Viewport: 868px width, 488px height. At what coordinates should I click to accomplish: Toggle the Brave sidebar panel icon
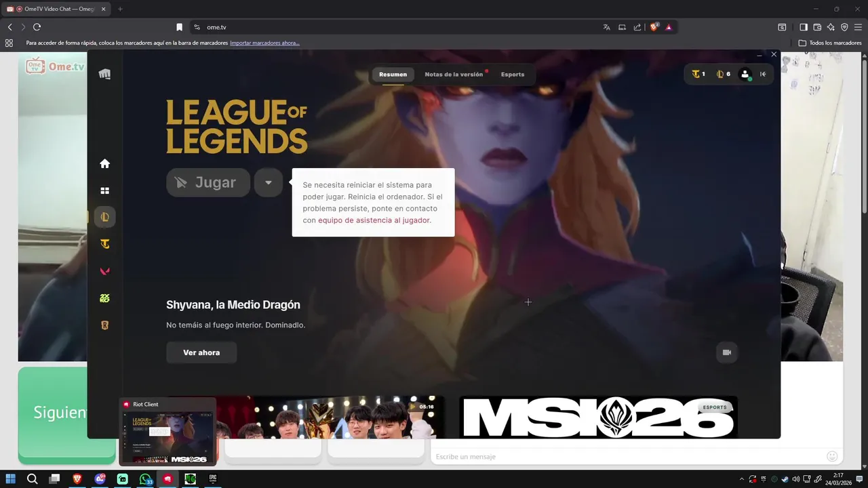click(x=804, y=27)
